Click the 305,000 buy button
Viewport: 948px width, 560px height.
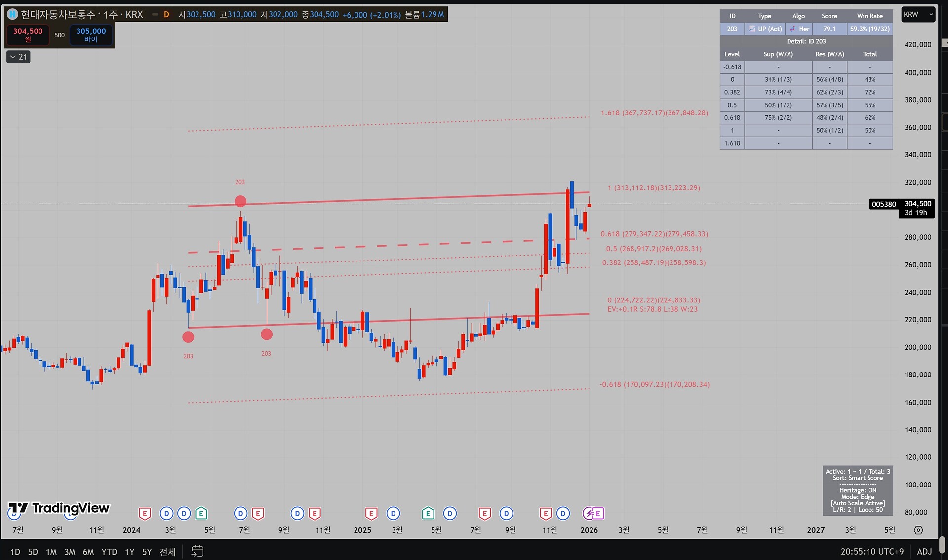point(91,35)
